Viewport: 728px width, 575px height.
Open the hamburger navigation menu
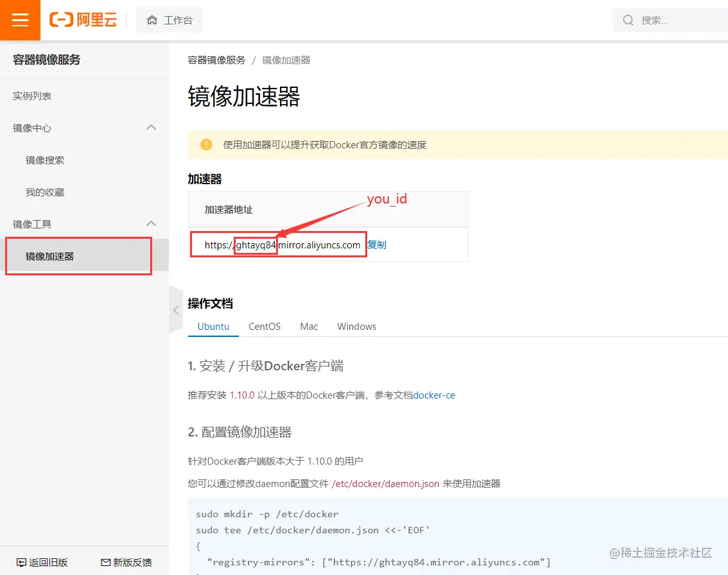click(x=20, y=20)
